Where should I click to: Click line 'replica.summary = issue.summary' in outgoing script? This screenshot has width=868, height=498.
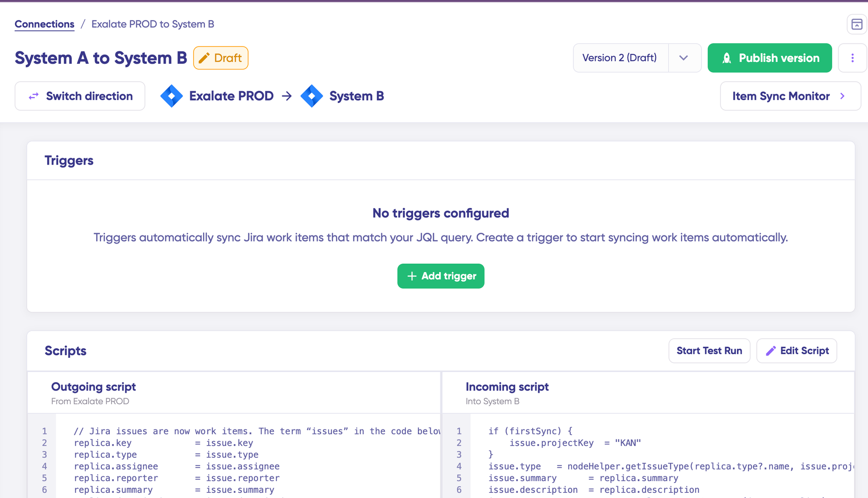coord(174,490)
